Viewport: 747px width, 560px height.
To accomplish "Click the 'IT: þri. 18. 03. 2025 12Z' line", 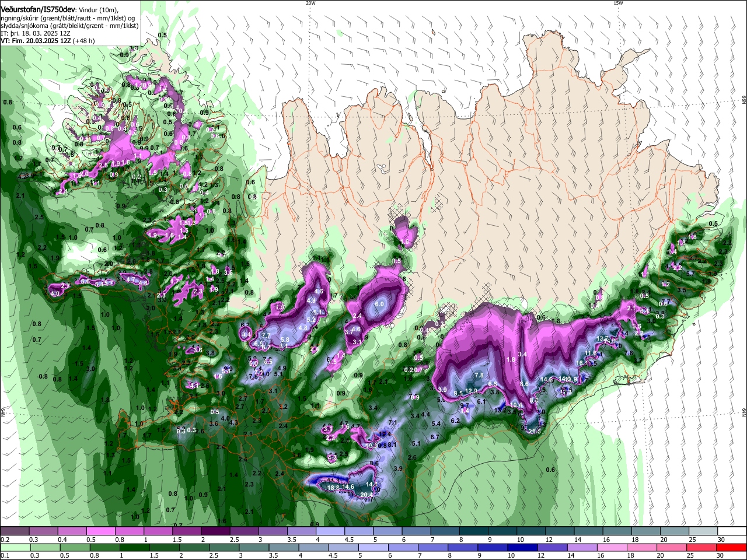I will coord(36,34).
